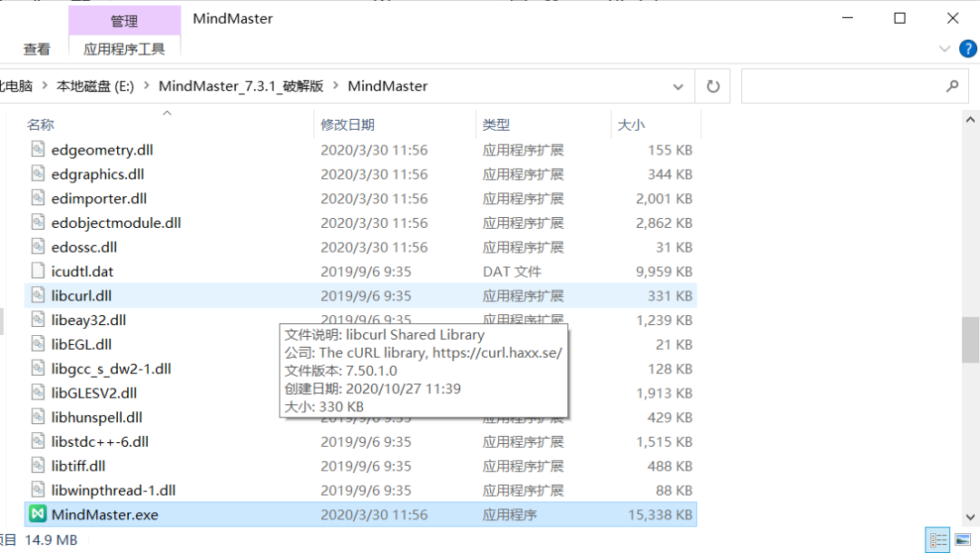Sort files by 修改日期 column

click(x=348, y=124)
